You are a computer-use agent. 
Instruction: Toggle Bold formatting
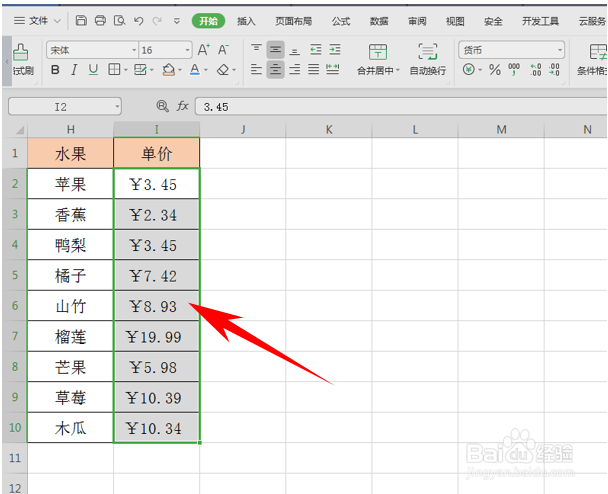[x=55, y=70]
